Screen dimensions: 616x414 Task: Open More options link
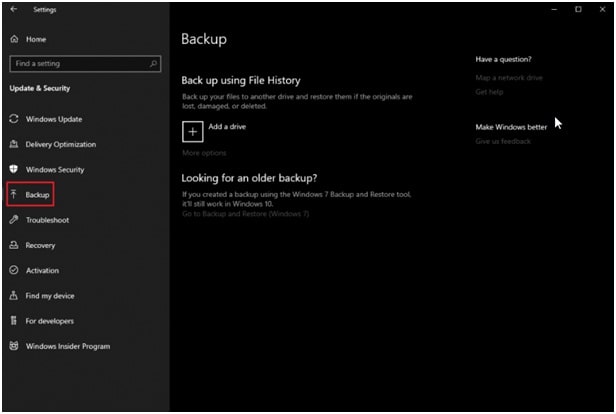204,153
